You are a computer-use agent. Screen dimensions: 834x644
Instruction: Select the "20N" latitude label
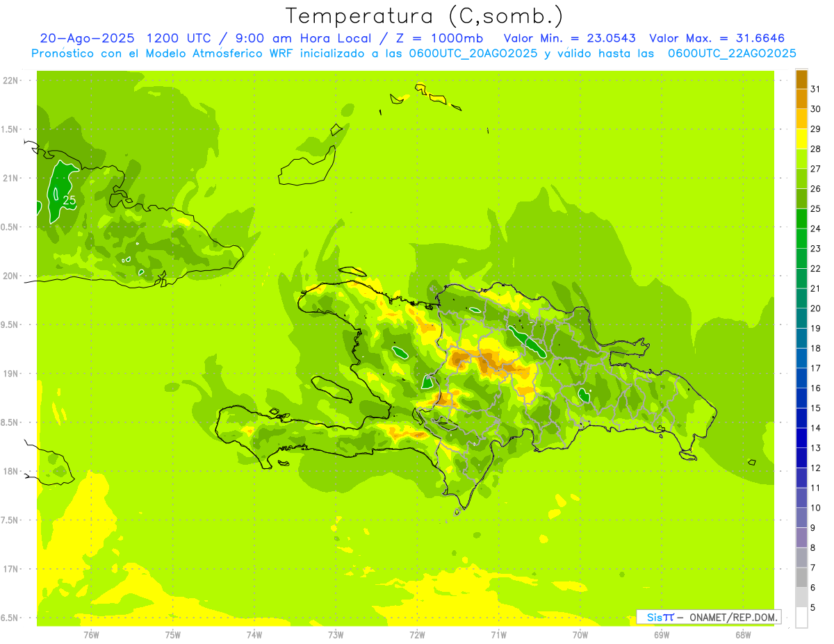[x=10, y=276]
